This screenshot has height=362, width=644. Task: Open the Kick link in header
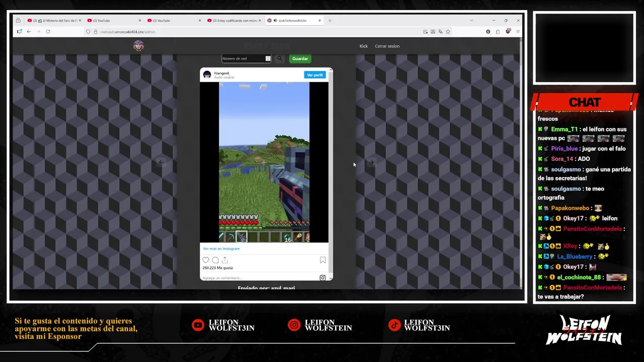[x=364, y=46]
